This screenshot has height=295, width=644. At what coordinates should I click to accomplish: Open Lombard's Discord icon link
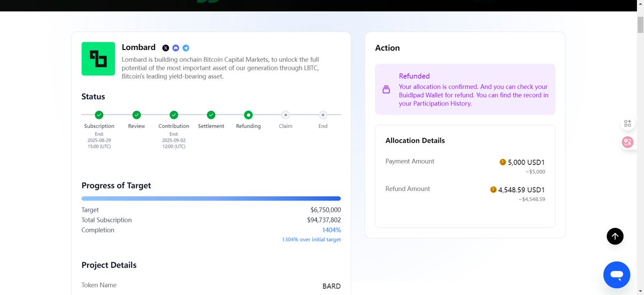coord(176,48)
